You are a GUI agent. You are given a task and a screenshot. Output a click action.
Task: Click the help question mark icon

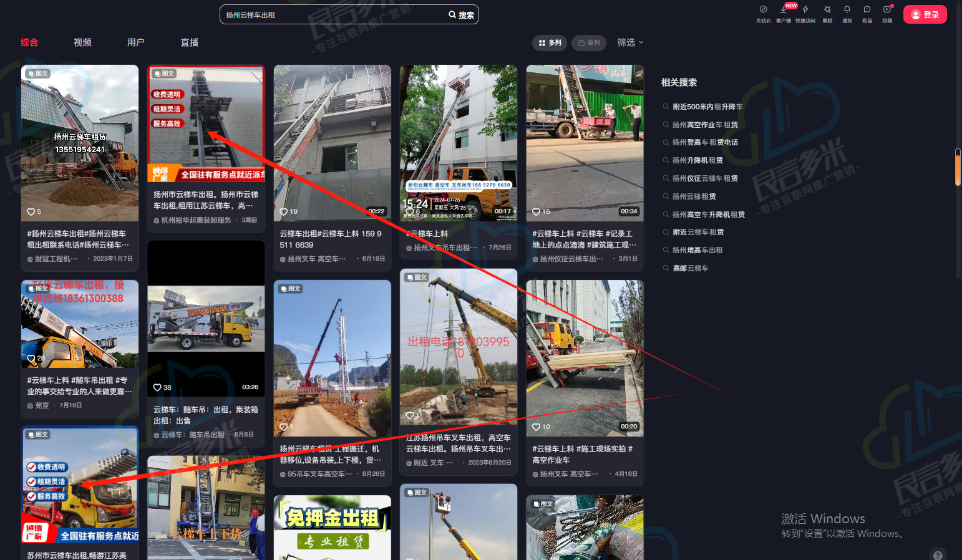pos(937,554)
